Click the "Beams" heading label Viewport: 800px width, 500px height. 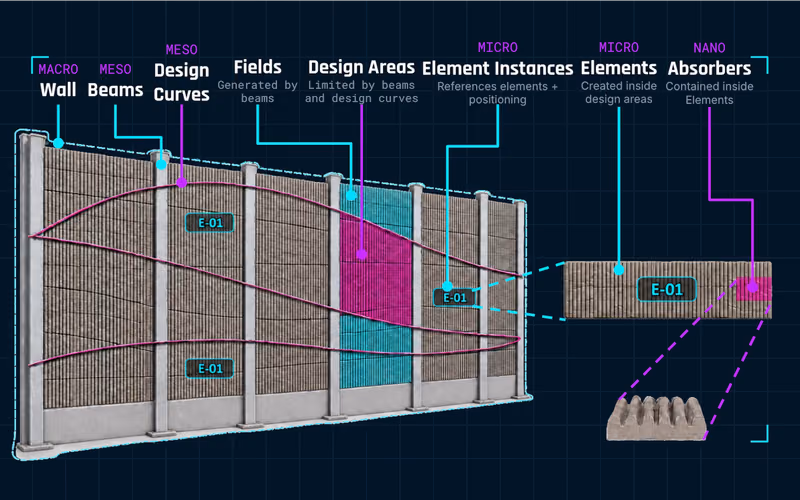point(115,90)
